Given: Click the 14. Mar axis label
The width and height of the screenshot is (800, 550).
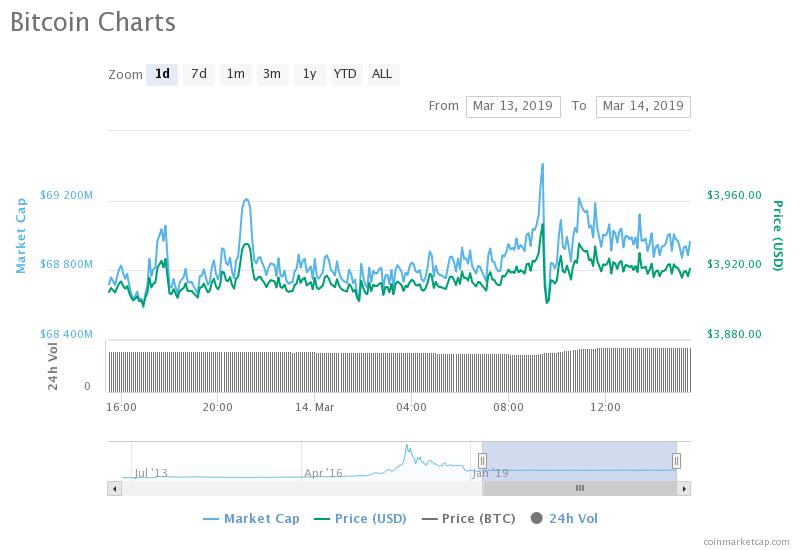Looking at the screenshot, I should click(314, 407).
